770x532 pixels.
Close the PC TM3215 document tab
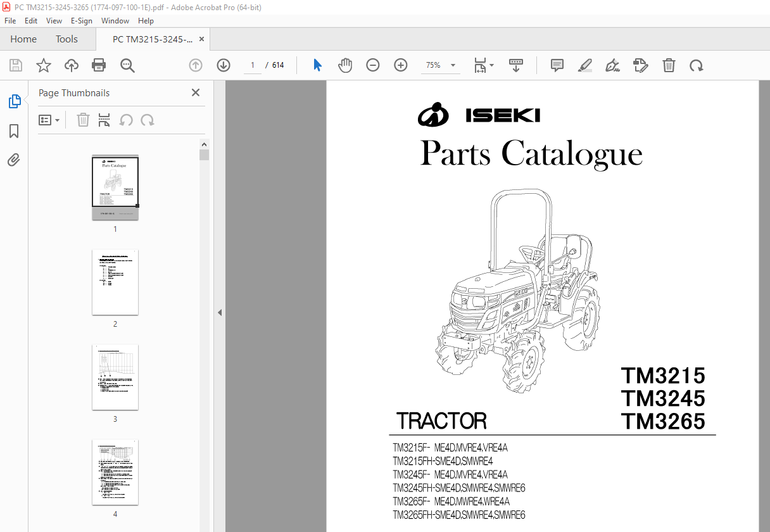point(202,39)
